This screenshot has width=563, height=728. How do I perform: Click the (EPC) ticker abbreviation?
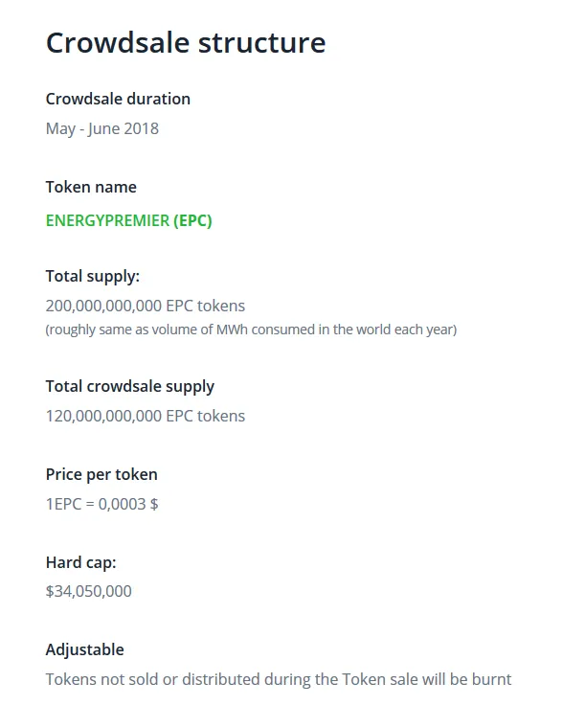192,220
